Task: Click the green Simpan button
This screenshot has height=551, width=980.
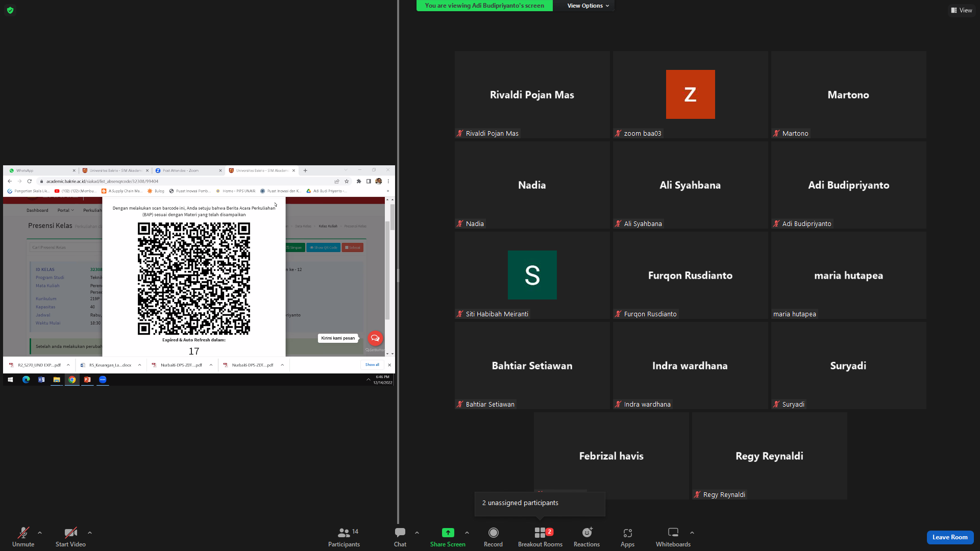Action: pos(295,247)
